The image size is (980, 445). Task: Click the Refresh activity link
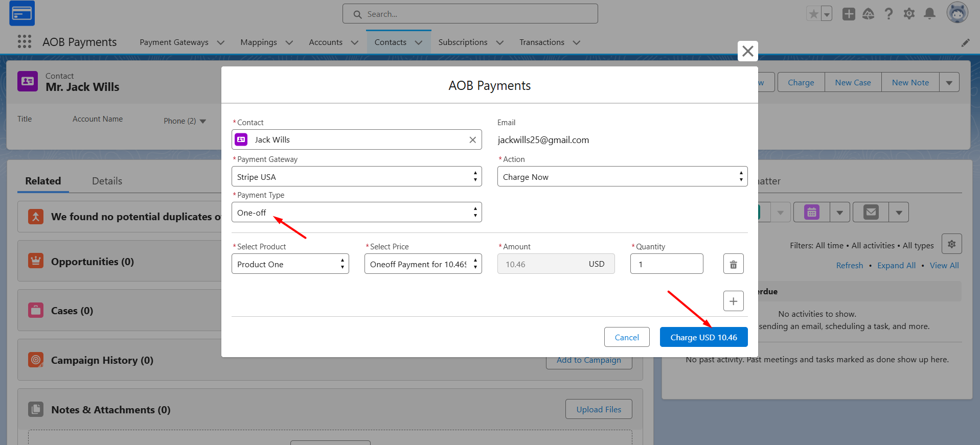point(850,266)
